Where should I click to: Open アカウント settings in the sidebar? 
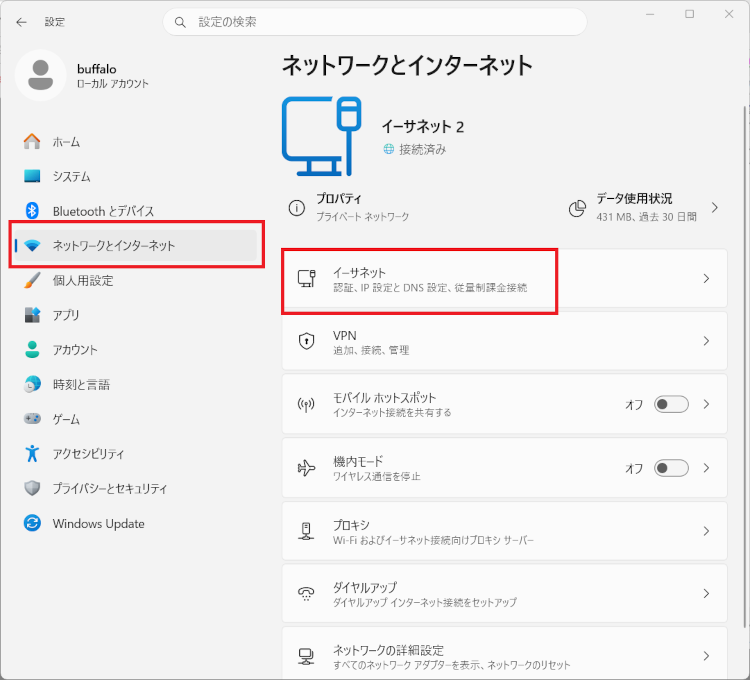point(136,350)
